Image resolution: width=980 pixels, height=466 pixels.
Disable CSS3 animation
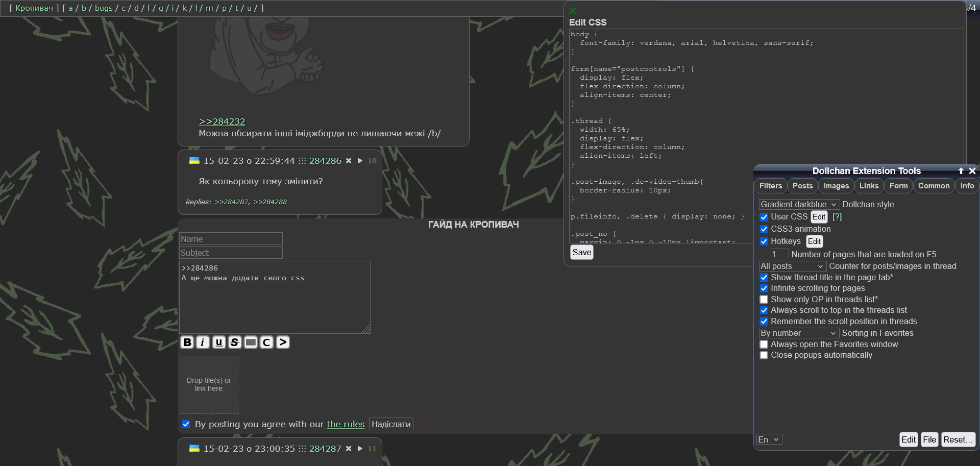764,229
